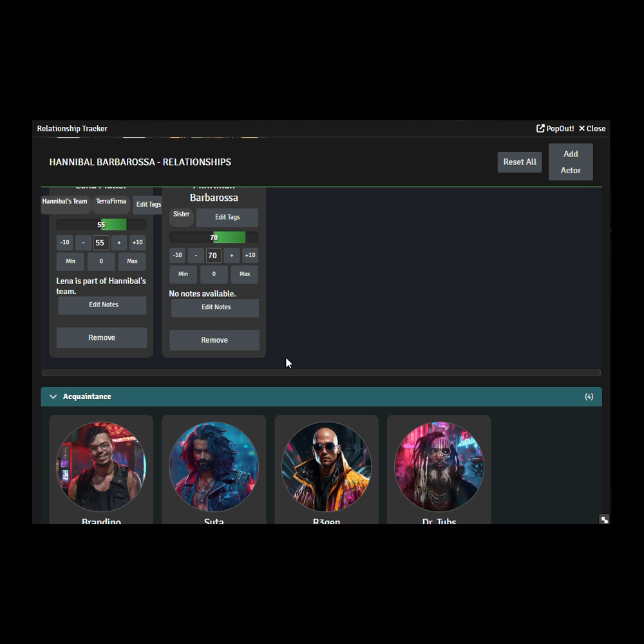This screenshot has height=644, width=644.
Task: Click 'Lena is part of Hannibal's team.' note
Action: (101, 286)
